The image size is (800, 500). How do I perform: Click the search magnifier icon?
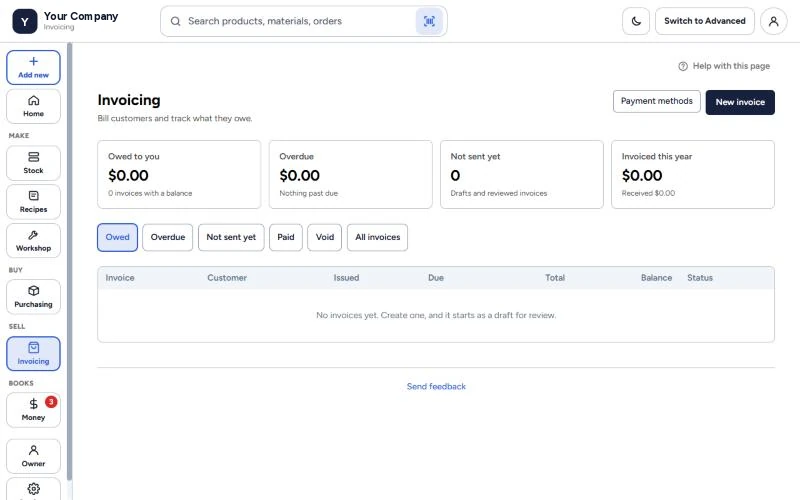pos(176,21)
